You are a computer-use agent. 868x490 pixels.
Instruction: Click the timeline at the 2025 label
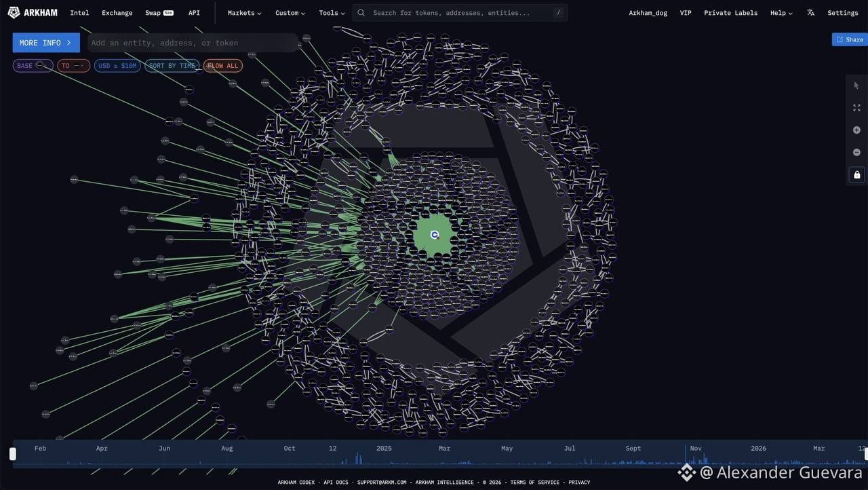click(x=384, y=449)
